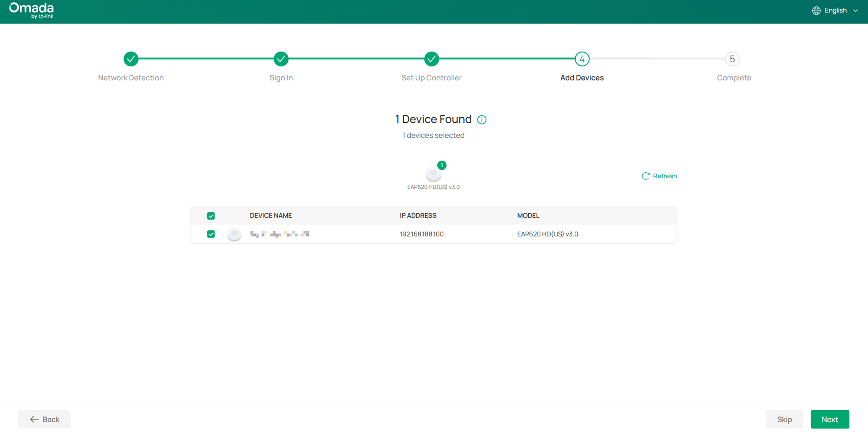Uncheck the select-all checkbox in the table header
Viewport: 868px width, 436px height.
pyautogui.click(x=211, y=215)
